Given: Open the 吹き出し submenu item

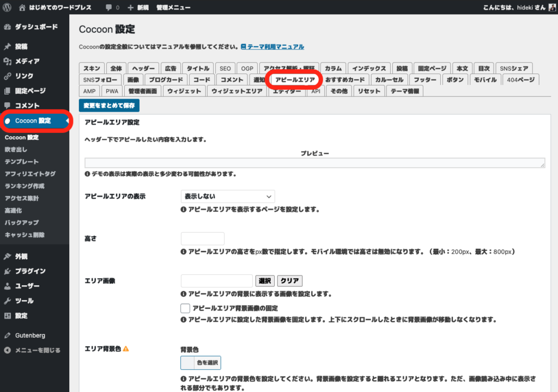Looking at the screenshot, I should 16,149.
